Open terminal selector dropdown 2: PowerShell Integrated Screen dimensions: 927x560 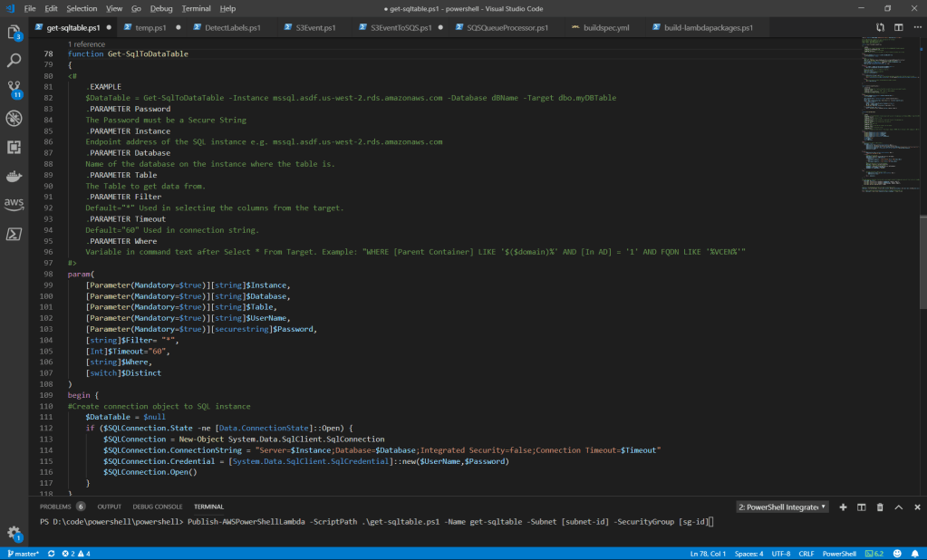pyautogui.click(x=783, y=507)
